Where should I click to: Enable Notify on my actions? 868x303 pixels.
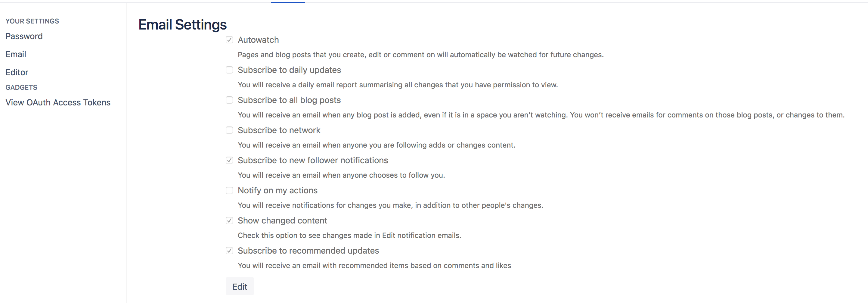pos(229,190)
